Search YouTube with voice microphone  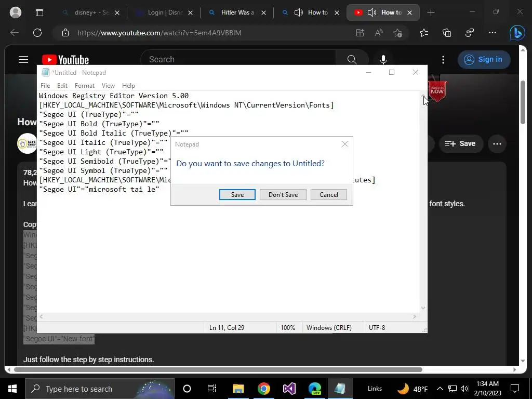383,60
